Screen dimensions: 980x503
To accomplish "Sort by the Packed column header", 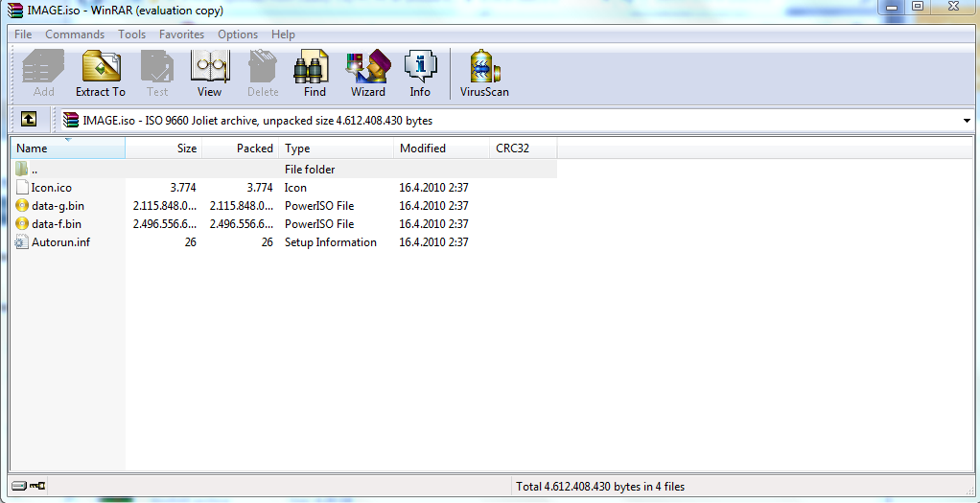I will tap(241, 149).
